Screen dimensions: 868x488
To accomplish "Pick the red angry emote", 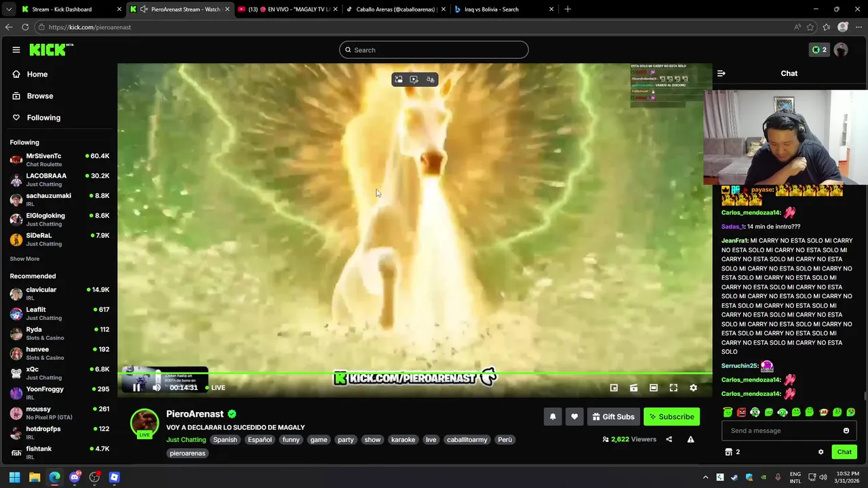I will pos(741,412).
